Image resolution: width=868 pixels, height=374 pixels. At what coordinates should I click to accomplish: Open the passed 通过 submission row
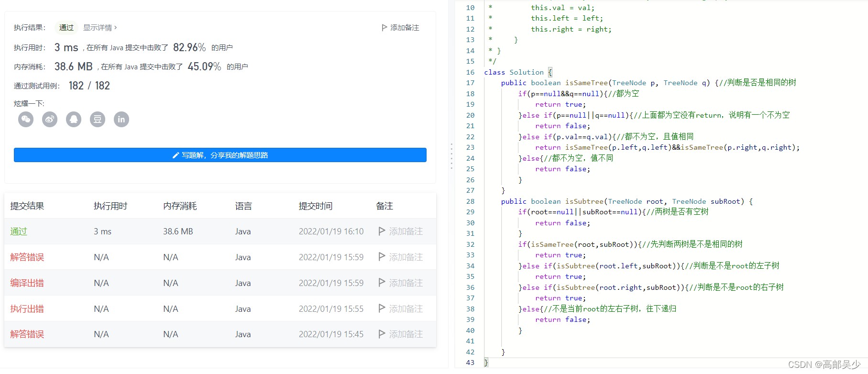pyautogui.click(x=220, y=231)
